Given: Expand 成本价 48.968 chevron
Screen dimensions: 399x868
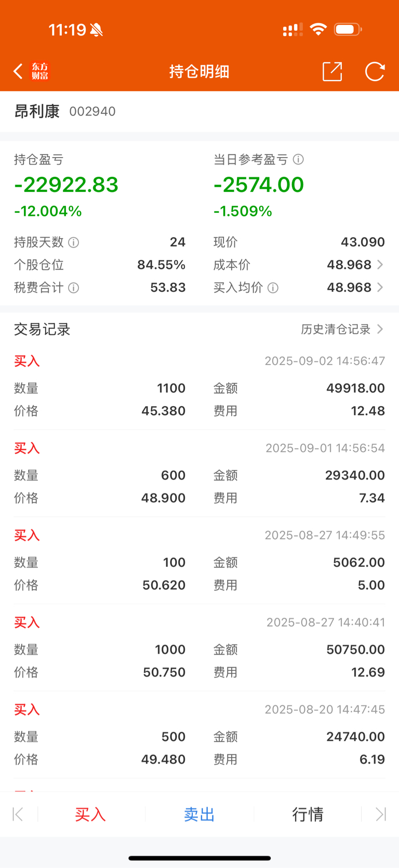Looking at the screenshot, I should coord(380,265).
